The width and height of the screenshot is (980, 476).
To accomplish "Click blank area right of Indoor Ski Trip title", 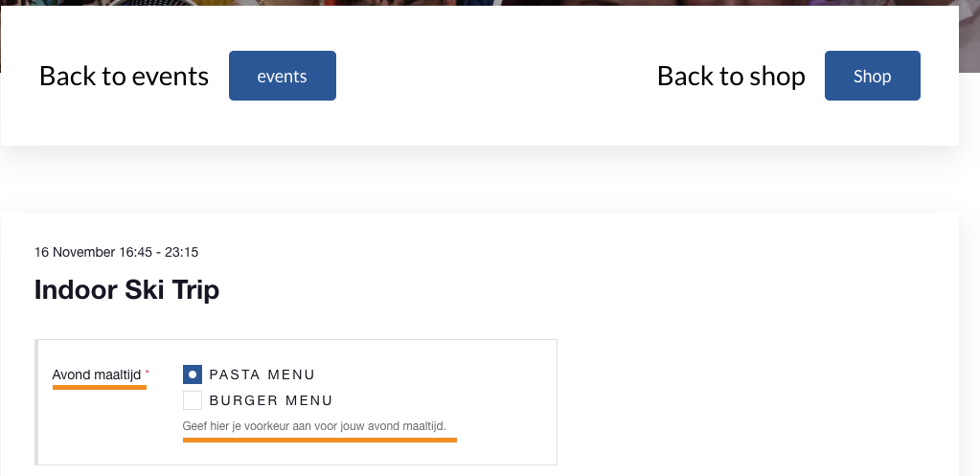I will [x=562, y=290].
